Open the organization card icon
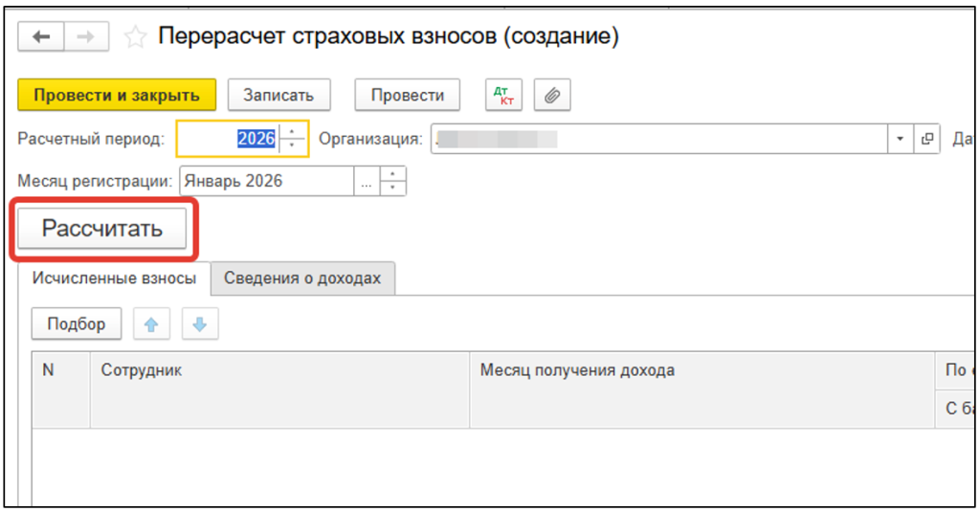 (926, 139)
